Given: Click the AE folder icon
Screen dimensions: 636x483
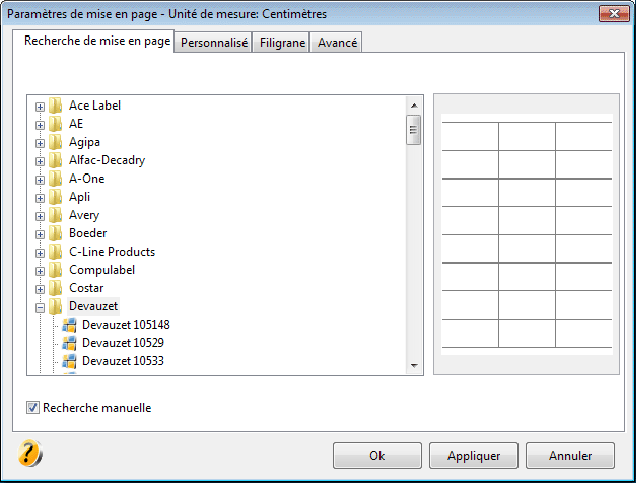Looking at the screenshot, I should click(56, 124).
